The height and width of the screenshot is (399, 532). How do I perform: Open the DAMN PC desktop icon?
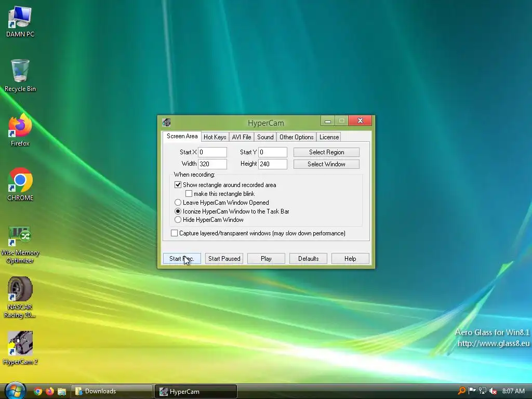coord(20,22)
